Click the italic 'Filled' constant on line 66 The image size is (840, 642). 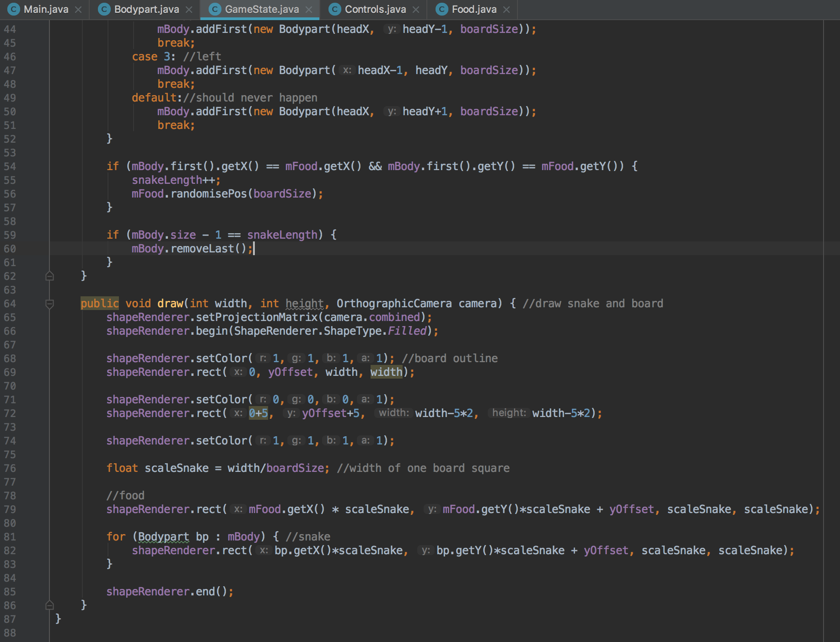[407, 331]
